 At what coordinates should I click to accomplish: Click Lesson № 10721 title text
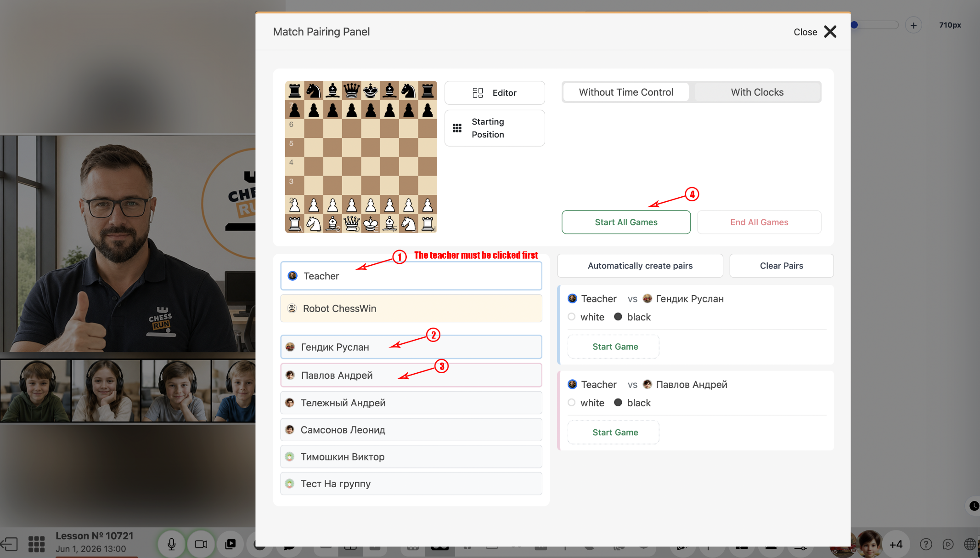click(94, 536)
